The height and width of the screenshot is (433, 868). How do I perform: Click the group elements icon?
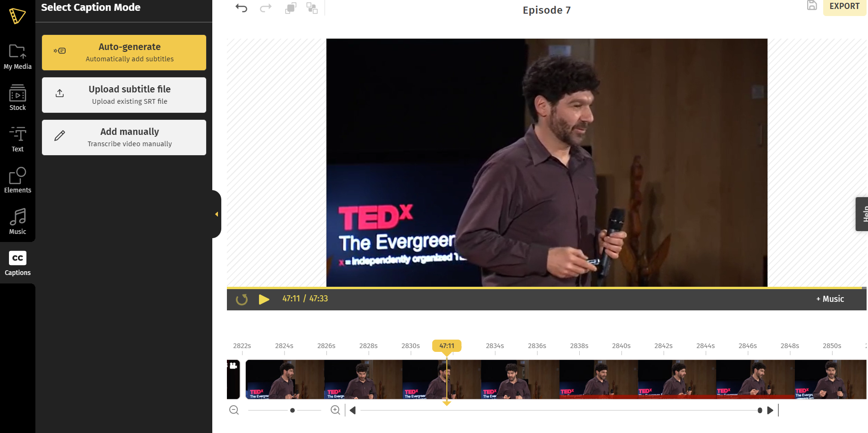pos(312,8)
